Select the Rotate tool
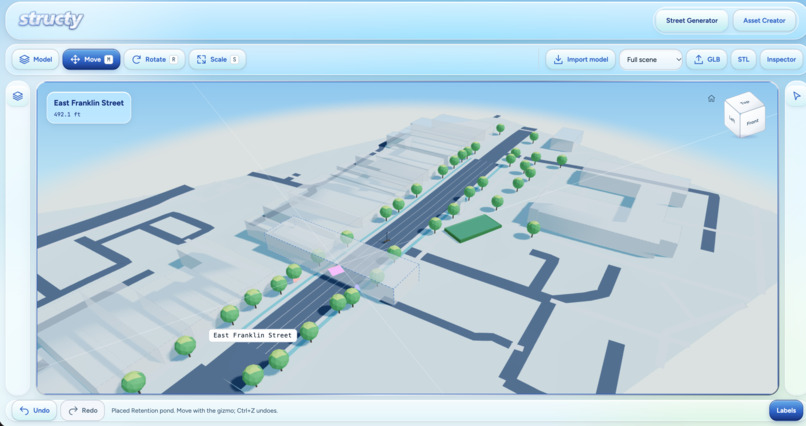Image resolution: width=806 pixels, height=426 pixels. point(155,60)
